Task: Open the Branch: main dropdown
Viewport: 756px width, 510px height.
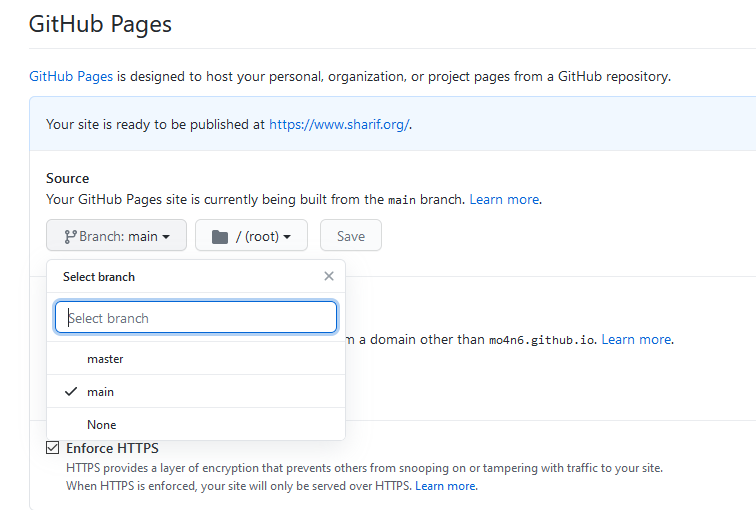Action: 116,236
